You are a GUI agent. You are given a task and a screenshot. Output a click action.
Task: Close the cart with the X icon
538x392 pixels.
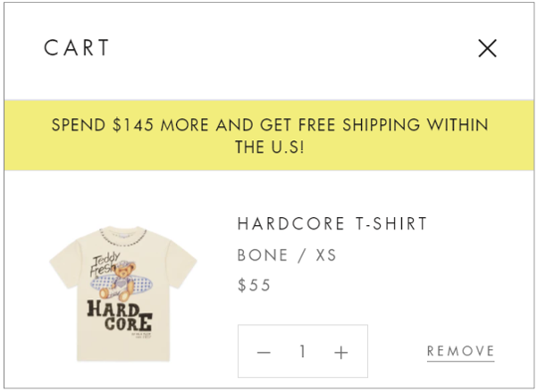point(487,48)
